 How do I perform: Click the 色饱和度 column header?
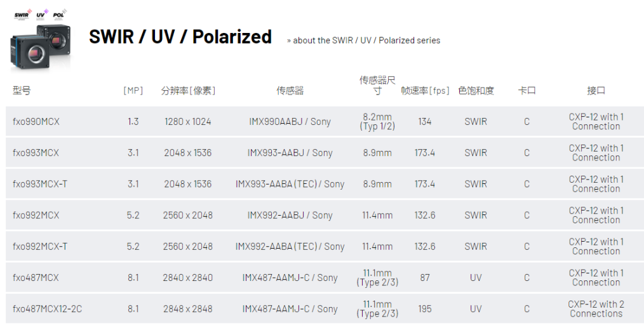pyautogui.click(x=476, y=91)
